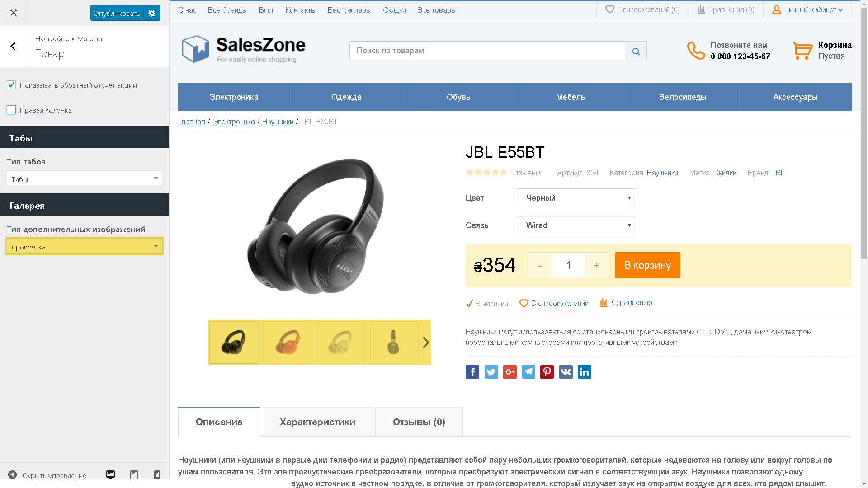
Task: Switch to tablet preview icon
Action: point(134,474)
